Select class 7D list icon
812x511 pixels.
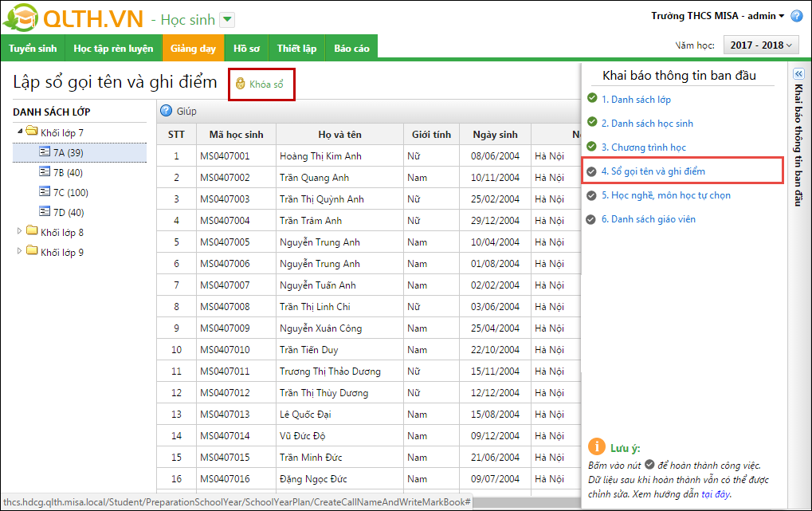click(x=45, y=211)
